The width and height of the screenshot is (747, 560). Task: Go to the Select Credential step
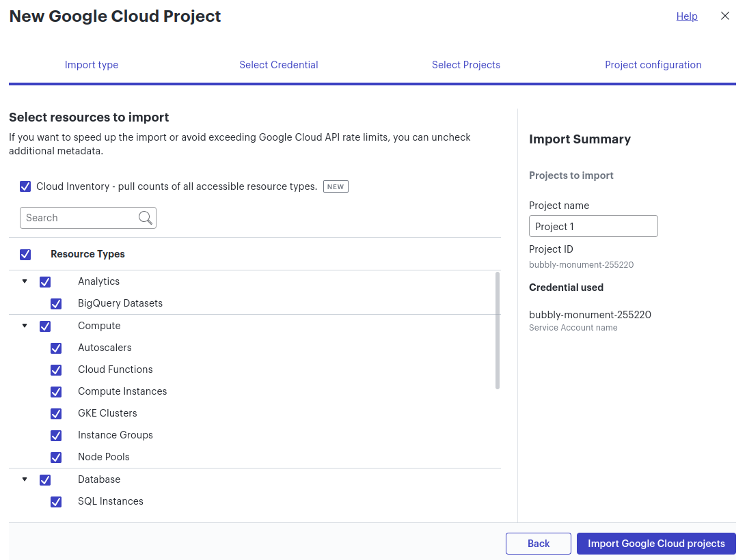279,65
